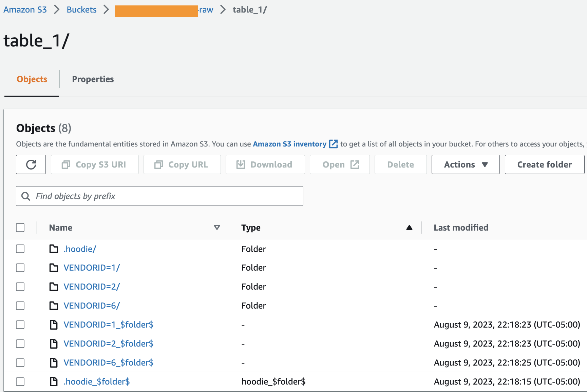Check the VENDORID=1/ folder row
Viewport: 587px width, 392px height.
tap(20, 268)
